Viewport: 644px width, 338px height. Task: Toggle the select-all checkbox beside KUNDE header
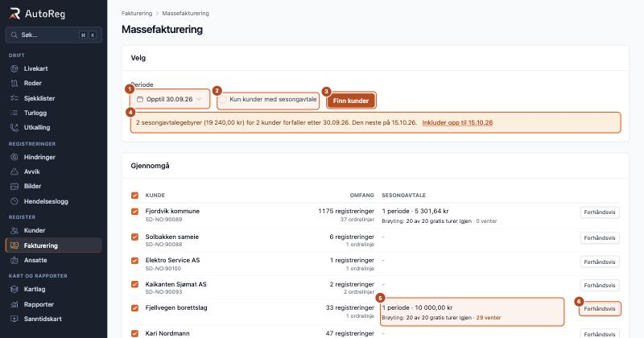(x=134, y=196)
